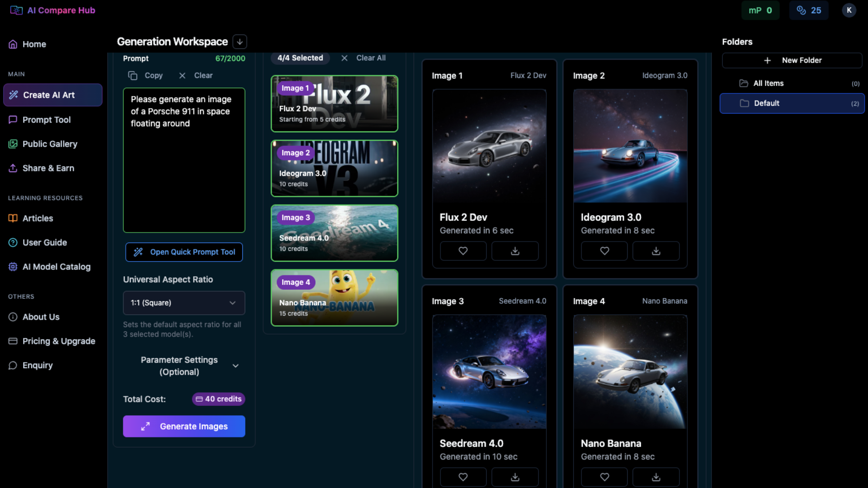Click the Image 1 purple badge on Flux card
The height and width of the screenshot is (488, 868).
pos(295,88)
